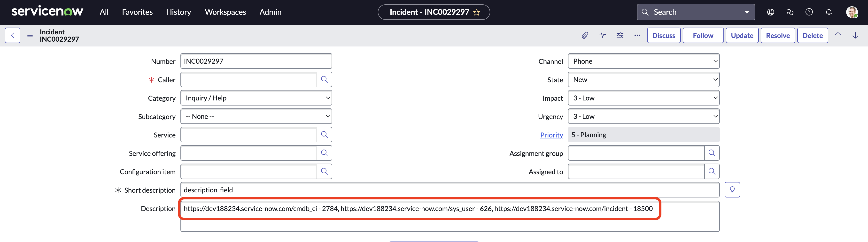
Task: Attach a file using the paperclip icon
Action: [585, 35]
